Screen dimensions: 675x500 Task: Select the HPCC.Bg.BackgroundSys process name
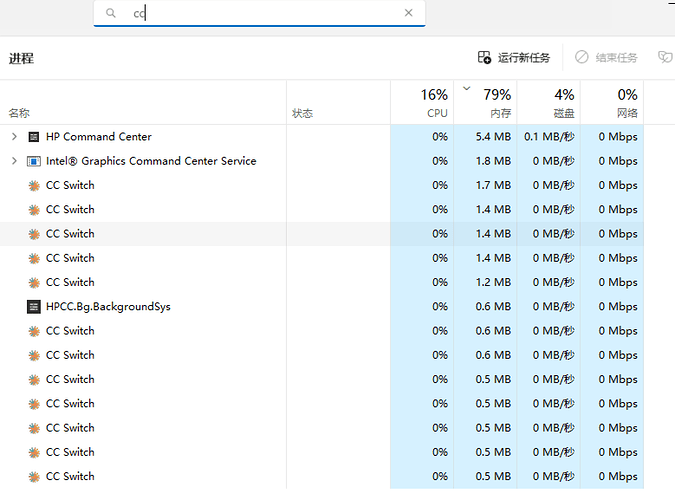[x=108, y=307]
